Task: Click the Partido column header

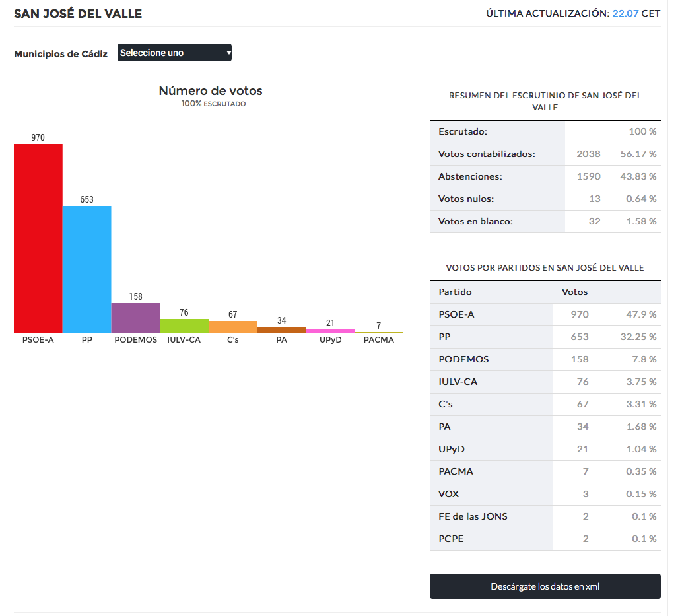Action: [x=454, y=292]
